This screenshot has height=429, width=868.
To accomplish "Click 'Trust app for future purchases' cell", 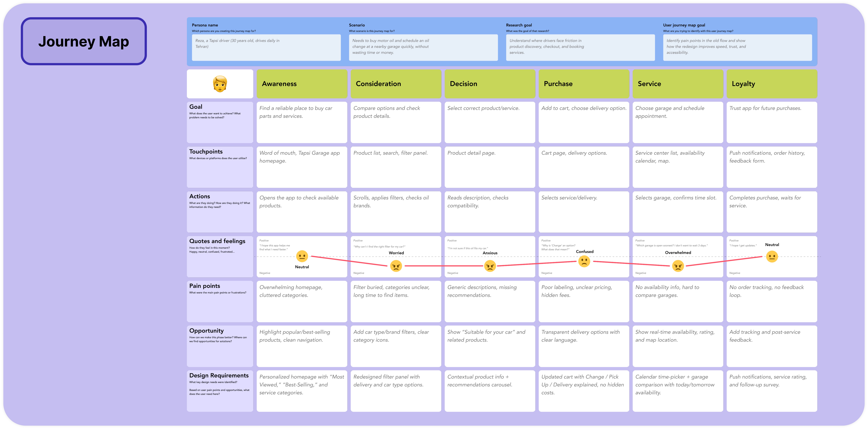I will [772, 122].
